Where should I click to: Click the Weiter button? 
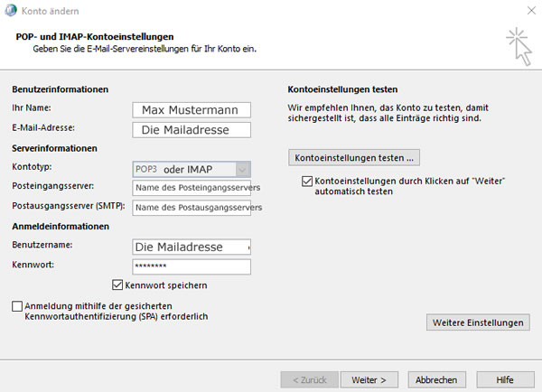point(369,380)
